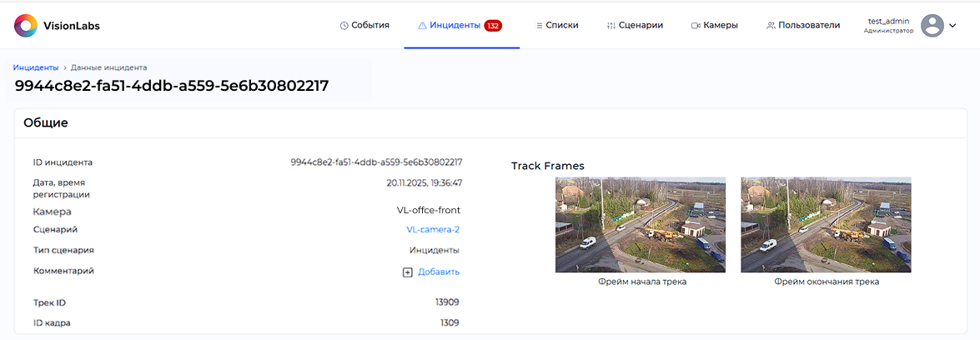
Task: Click the list icon beside Списки
Action: point(539,26)
